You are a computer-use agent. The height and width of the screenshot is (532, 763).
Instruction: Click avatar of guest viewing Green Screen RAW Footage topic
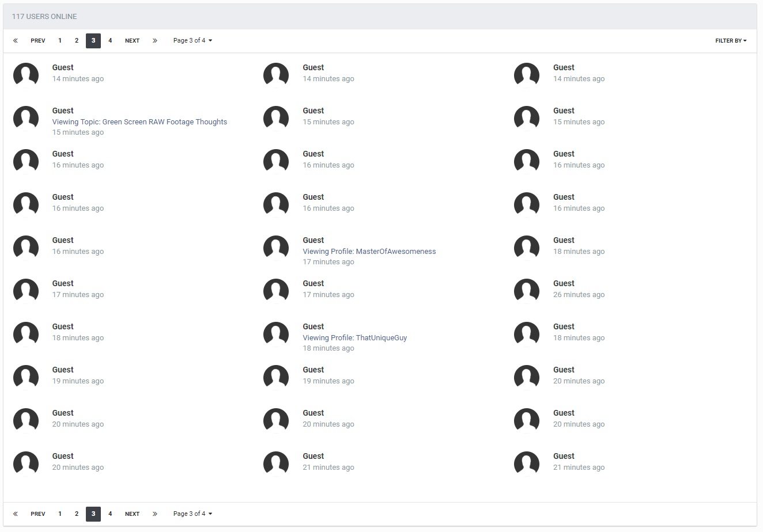tap(26, 119)
